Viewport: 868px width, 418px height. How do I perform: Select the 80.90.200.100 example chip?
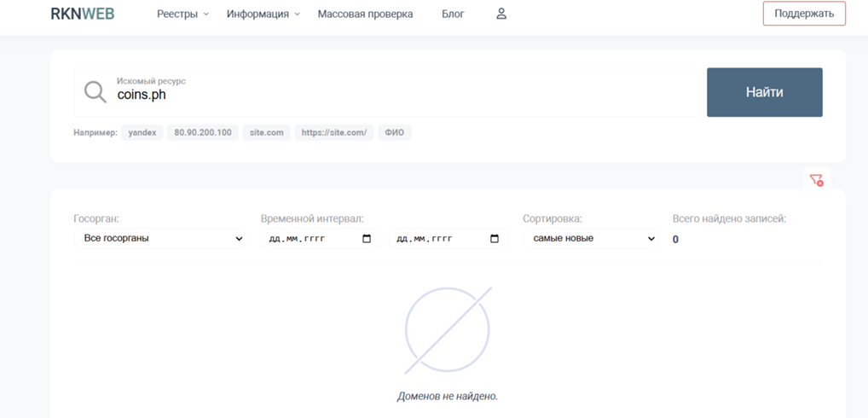point(203,133)
